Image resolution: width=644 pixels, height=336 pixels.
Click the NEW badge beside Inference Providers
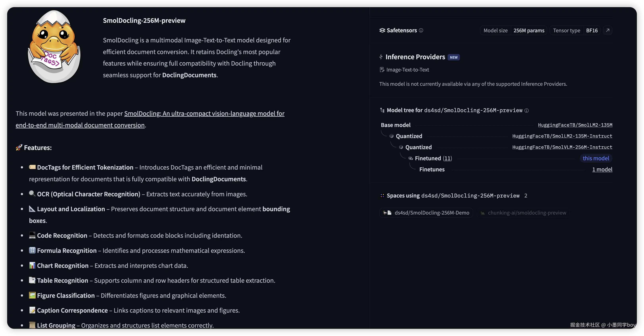pos(454,57)
